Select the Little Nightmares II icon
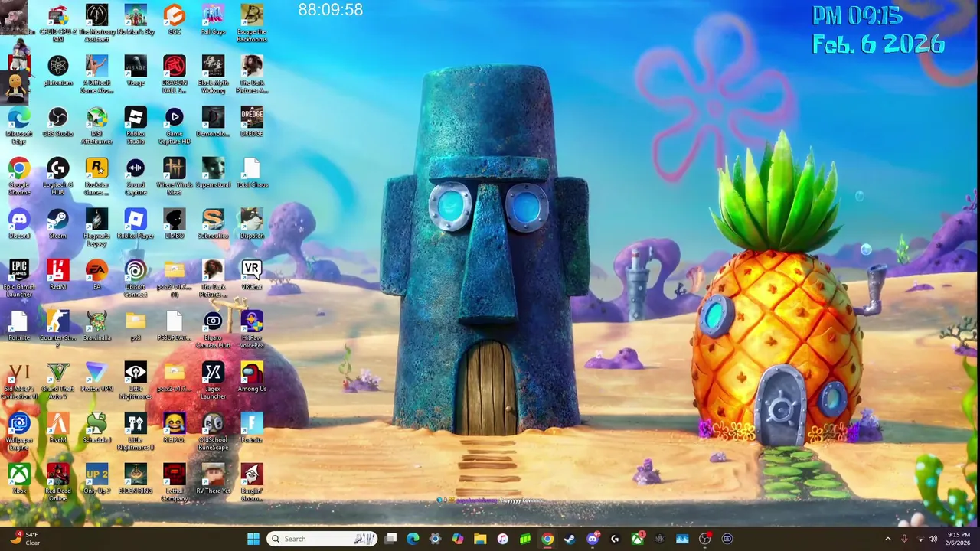This screenshot has height=551, width=980. point(136,432)
